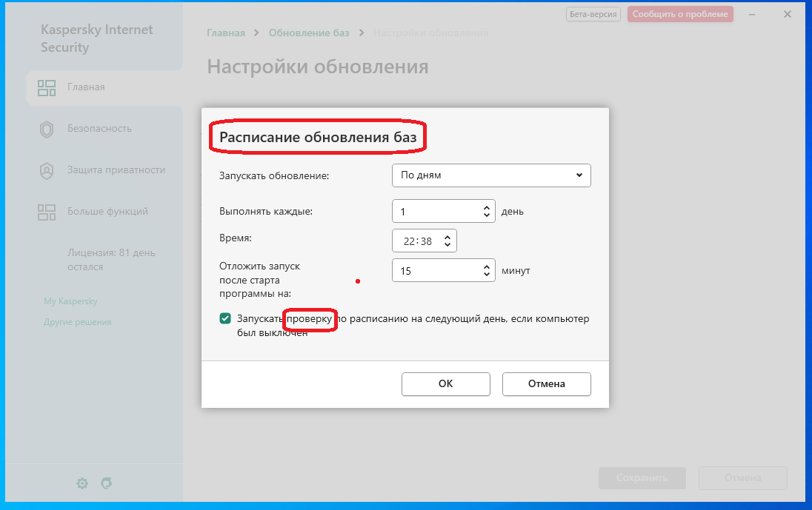The height and width of the screenshot is (510, 812).
Task: Go to Главная in the breadcrumb
Action: click(226, 33)
